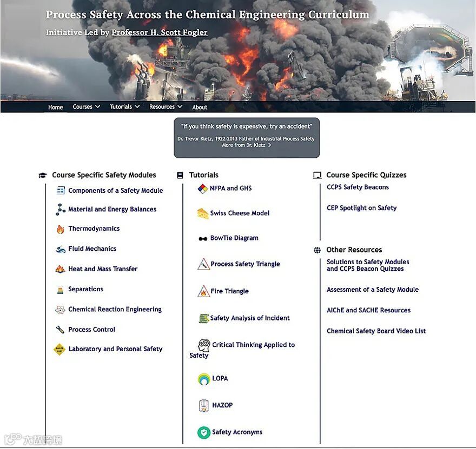The height and width of the screenshot is (449, 476).
Task: Click the Process Safety Triangle icon
Action: pos(203,264)
